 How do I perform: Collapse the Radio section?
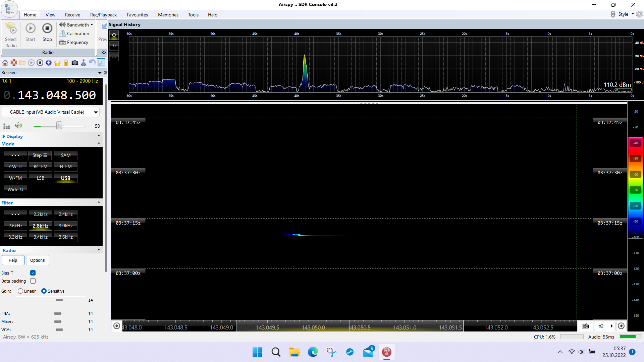click(99, 250)
